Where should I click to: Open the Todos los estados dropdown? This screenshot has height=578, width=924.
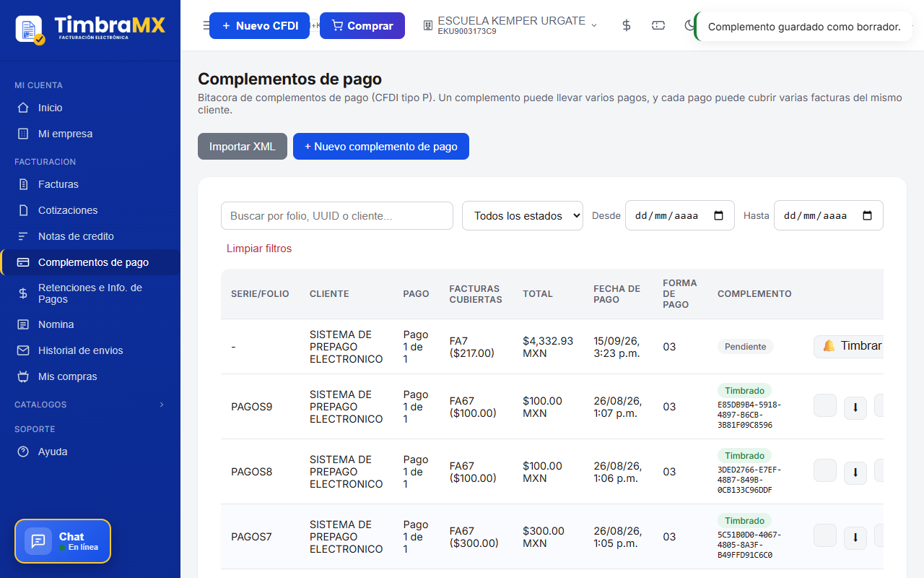[523, 215]
